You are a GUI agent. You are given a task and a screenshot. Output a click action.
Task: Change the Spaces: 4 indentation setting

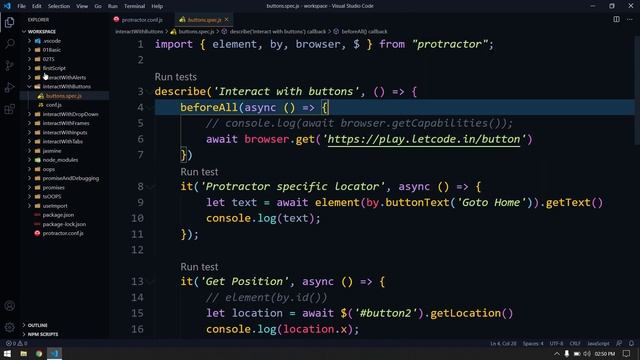tap(533, 343)
